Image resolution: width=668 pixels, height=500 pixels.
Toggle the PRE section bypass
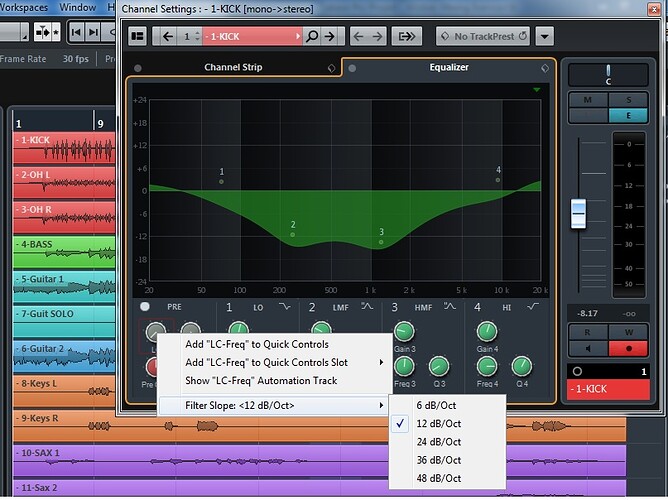tap(145, 307)
